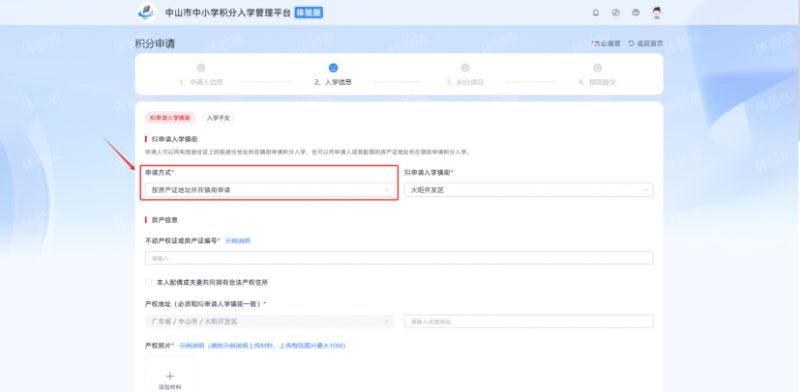Open notifications via the bell icon
This screenshot has width=800, height=392.
(596, 13)
